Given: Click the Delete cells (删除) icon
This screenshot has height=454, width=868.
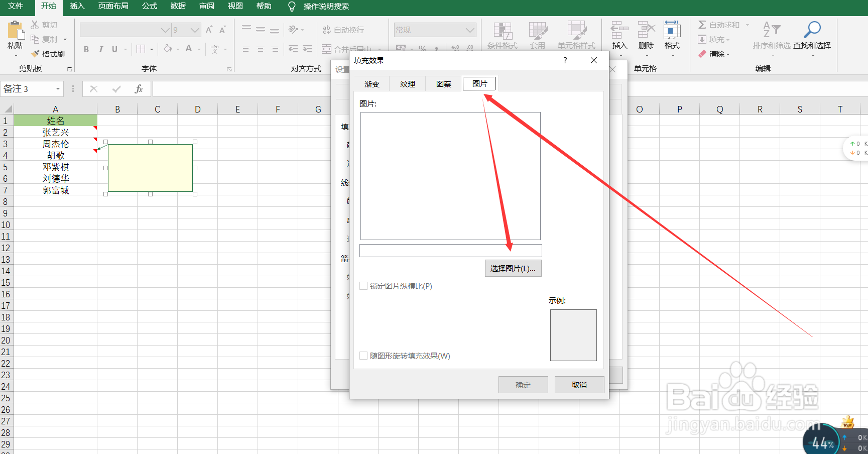Looking at the screenshot, I should (x=646, y=30).
